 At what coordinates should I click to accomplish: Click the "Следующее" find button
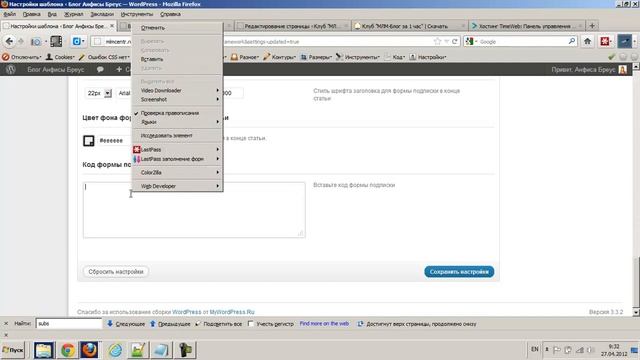point(126,324)
